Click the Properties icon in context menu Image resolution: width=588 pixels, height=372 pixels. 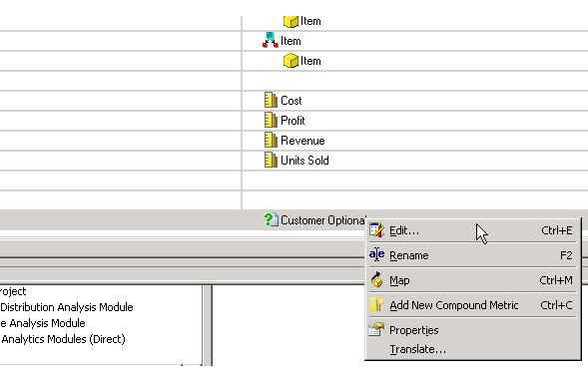point(376,329)
